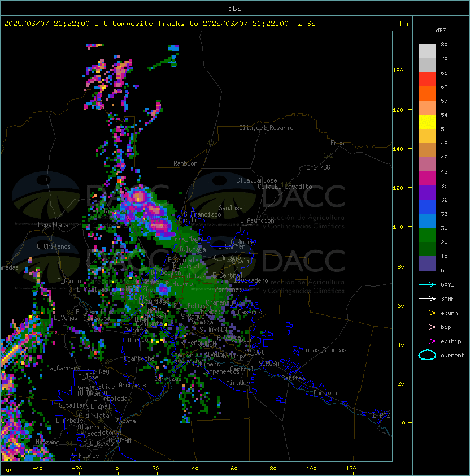The width and height of the screenshot is (470, 476).
Task: Click the 'Uspallata' place label on map
Action: (53, 225)
